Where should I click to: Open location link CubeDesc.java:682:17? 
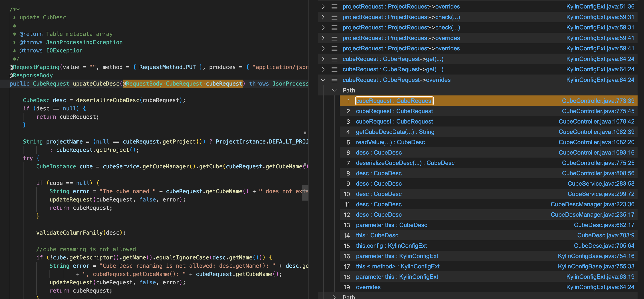coord(604,225)
